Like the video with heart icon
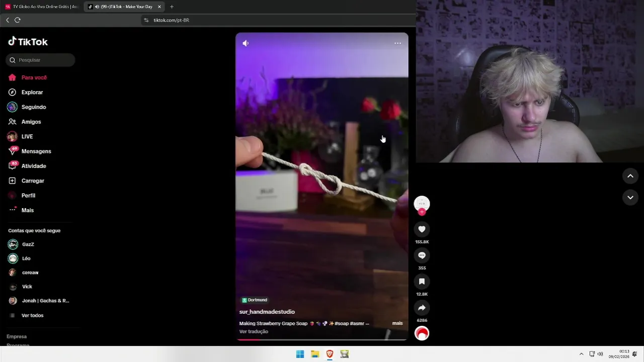Viewport: 644px width, 362px height. (x=422, y=229)
